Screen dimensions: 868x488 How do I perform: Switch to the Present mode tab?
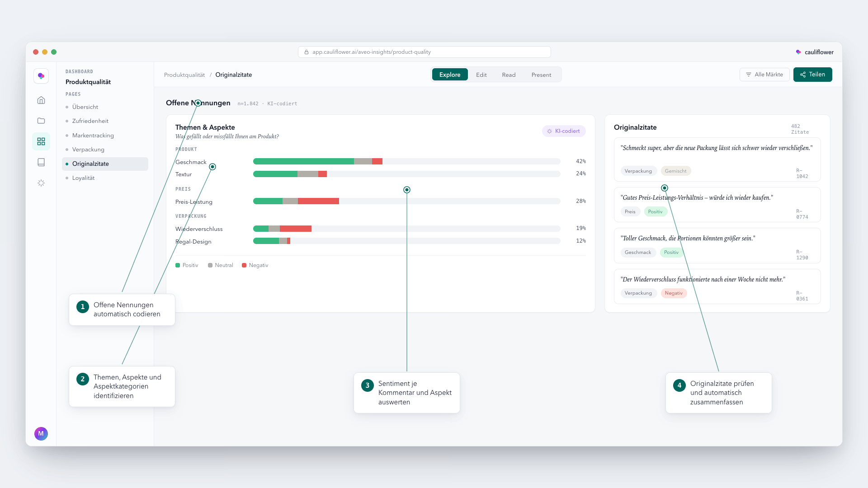pos(541,75)
